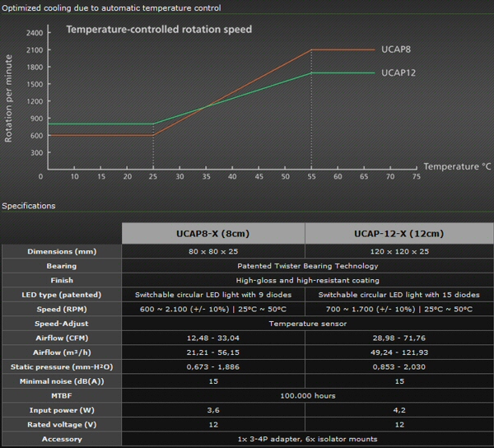Click the '3,6' input power cell
This screenshot has width=494, height=448.
pos(213,410)
